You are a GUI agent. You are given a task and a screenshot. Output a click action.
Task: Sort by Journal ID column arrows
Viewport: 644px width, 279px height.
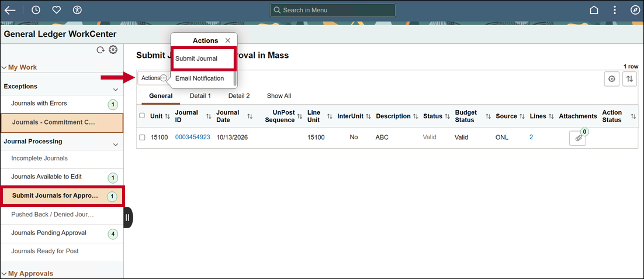click(208, 116)
